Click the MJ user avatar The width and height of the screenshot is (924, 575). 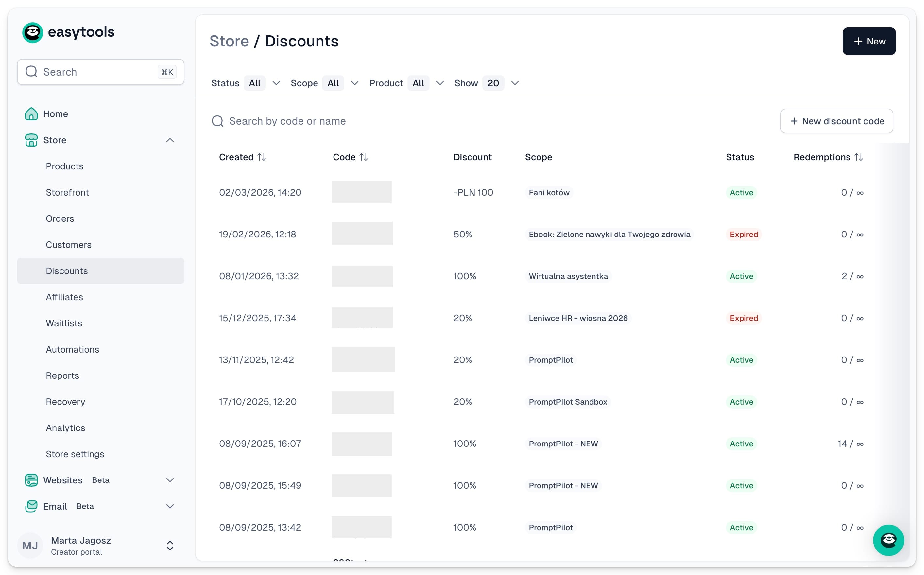coord(30,546)
